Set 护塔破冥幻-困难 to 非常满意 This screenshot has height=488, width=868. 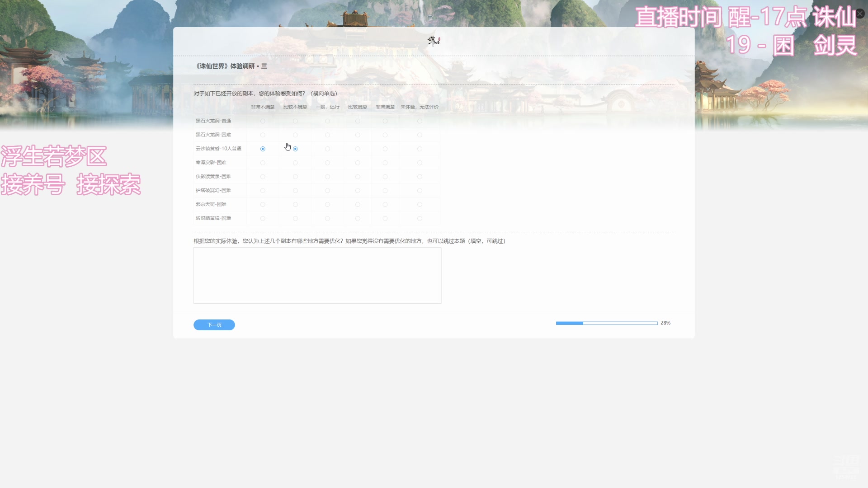pyautogui.click(x=385, y=191)
